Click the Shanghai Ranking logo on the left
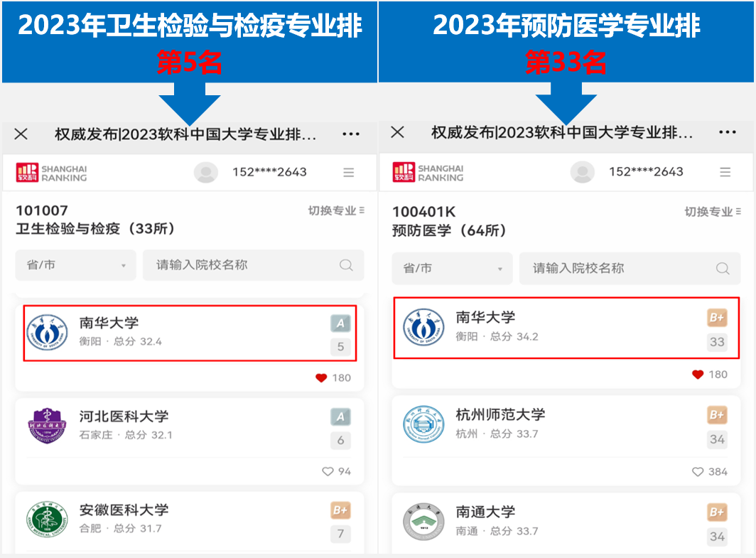The image size is (756, 558). (x=51, y=173)
